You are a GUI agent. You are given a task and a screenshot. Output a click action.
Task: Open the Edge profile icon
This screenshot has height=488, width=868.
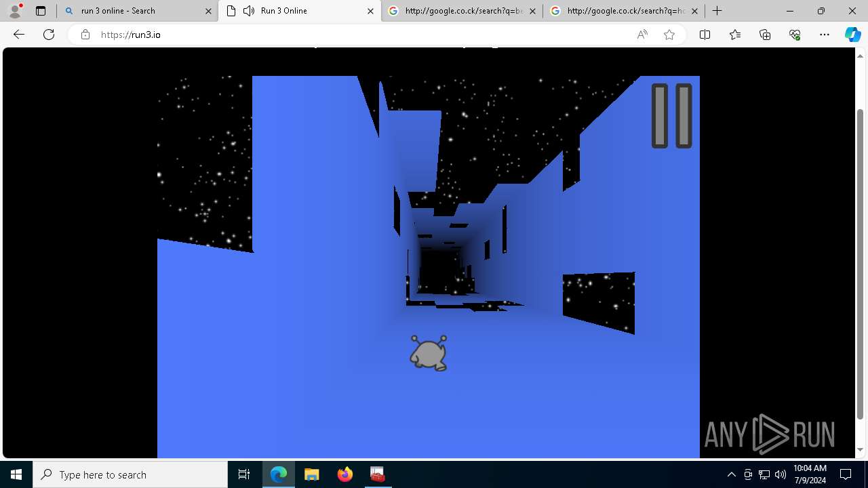pyautogui.click(x=15, y=11)
